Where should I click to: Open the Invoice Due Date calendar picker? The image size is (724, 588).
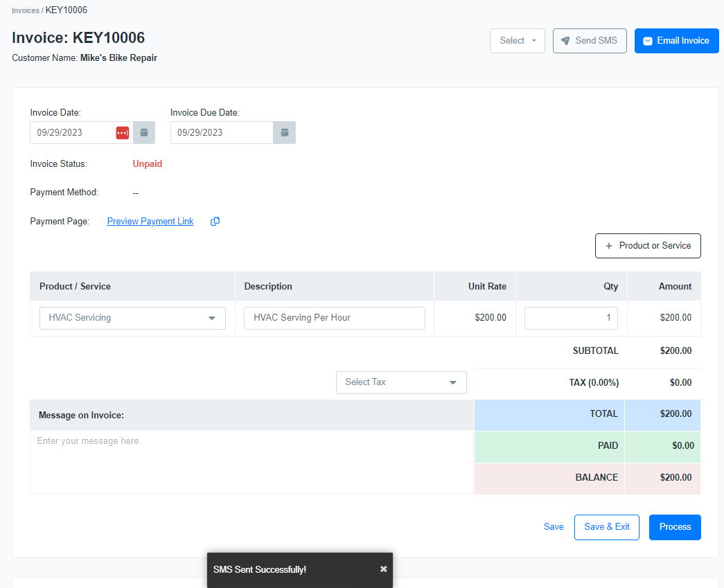(x=285, y=132)
